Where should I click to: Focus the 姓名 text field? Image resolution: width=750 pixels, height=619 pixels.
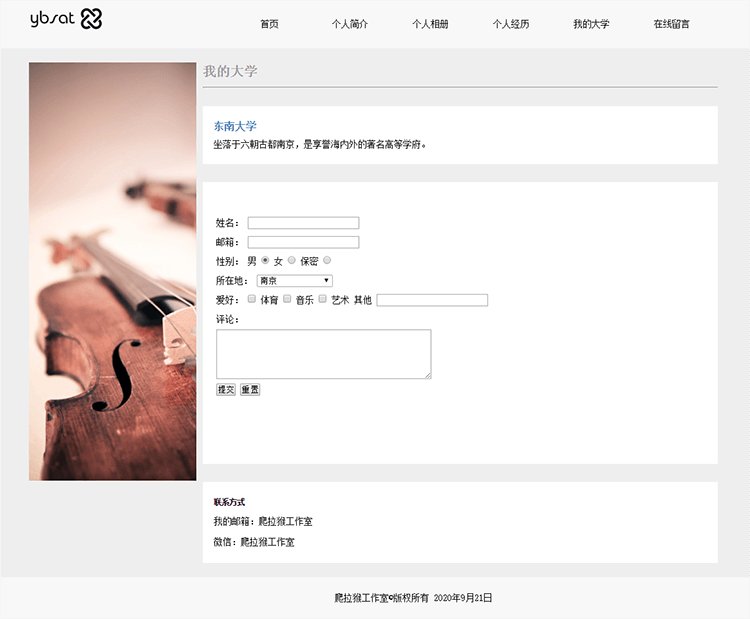tap(303, 223)
